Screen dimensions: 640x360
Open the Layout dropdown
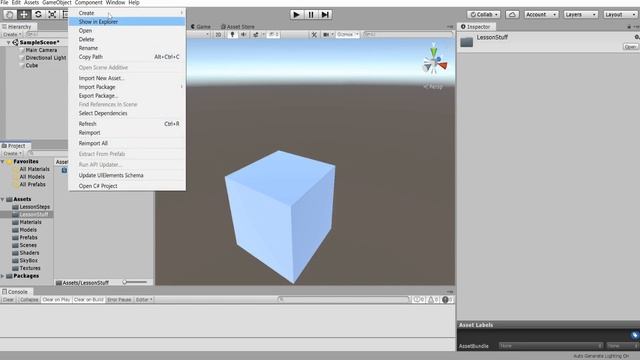(620, 15)
